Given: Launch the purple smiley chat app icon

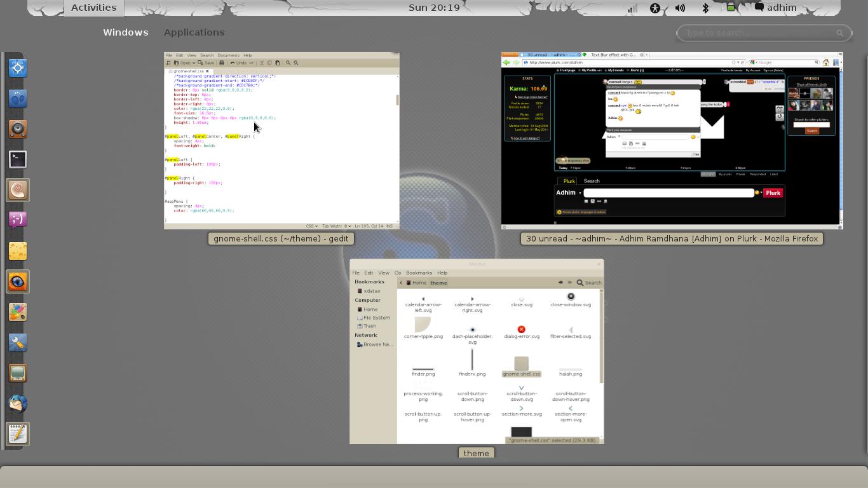Looking at the screenshot, I should point(18,220).
